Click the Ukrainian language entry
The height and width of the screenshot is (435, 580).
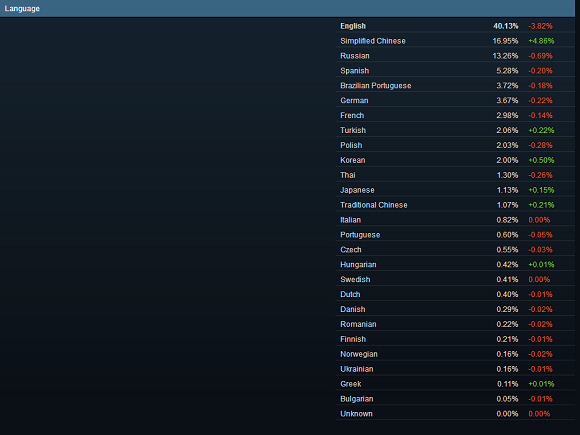pos(455,369)
